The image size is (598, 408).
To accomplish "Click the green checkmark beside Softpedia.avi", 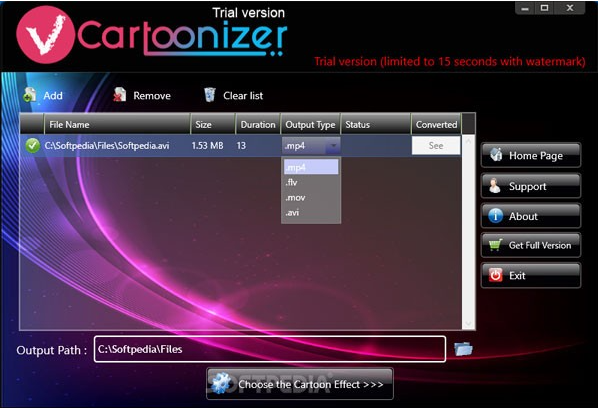I will [32, 145].
